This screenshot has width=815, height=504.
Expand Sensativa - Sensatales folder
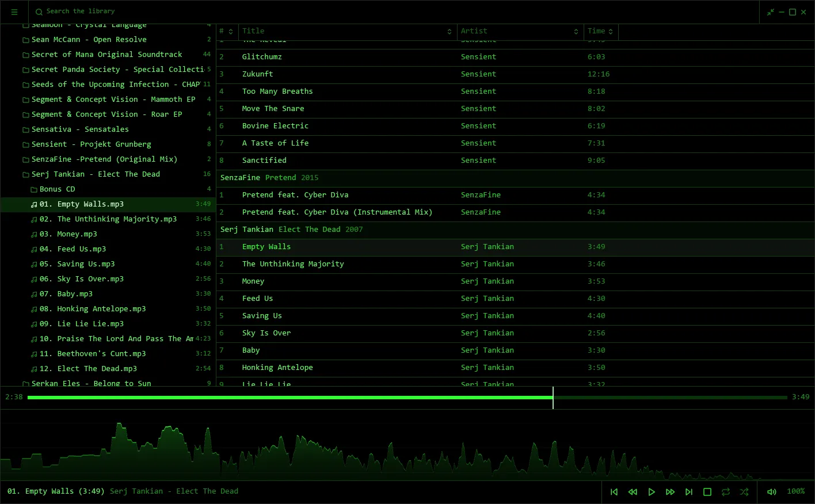[108, 129]
